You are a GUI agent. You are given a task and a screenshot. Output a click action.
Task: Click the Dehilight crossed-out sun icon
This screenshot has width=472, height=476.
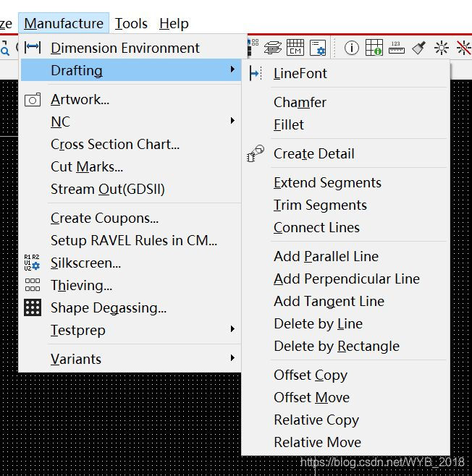463,48
